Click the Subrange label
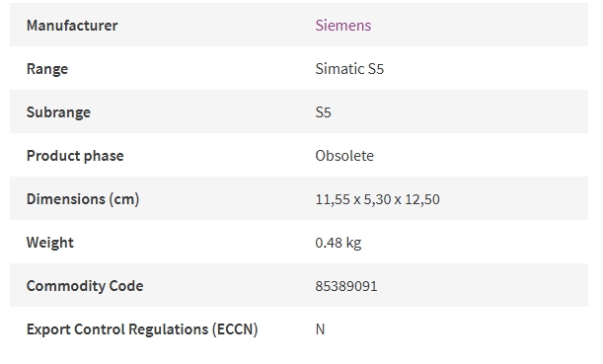This screenshot has height=364, width=603. click(x=58, y=112)
